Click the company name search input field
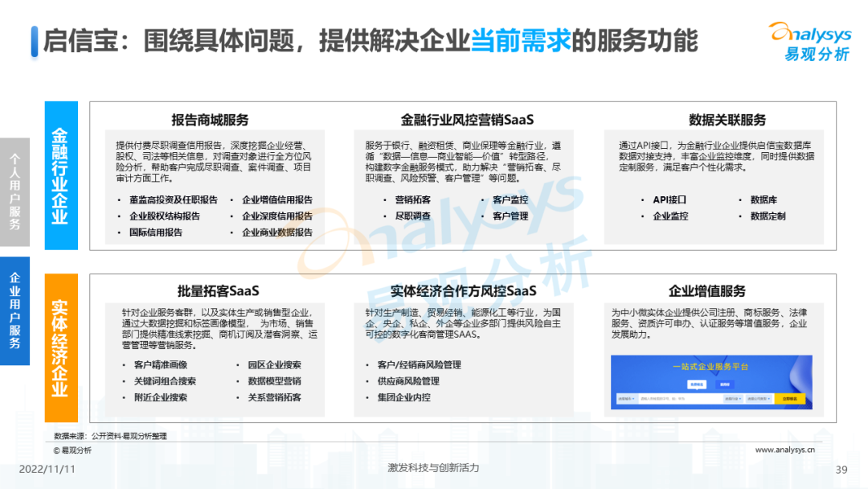The width and height of the screenshot is (868, 489). [682, 399]
